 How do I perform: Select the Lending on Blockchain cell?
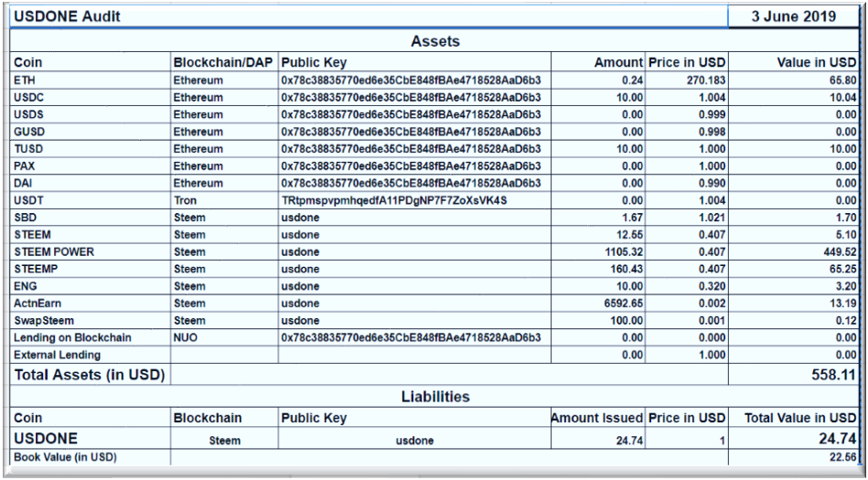coord(91,337)
